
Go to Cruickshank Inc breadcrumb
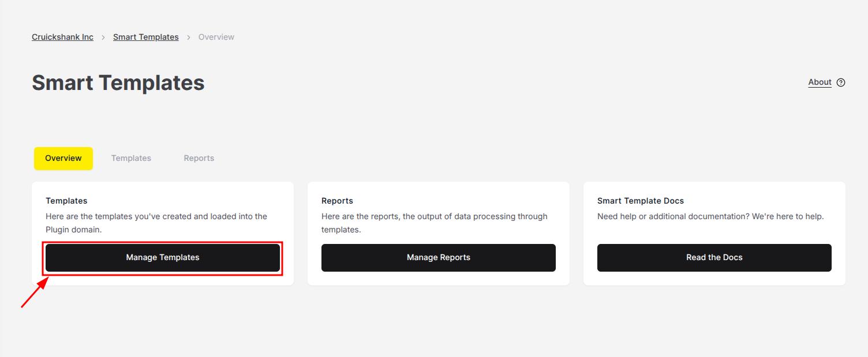click(62, 37)
